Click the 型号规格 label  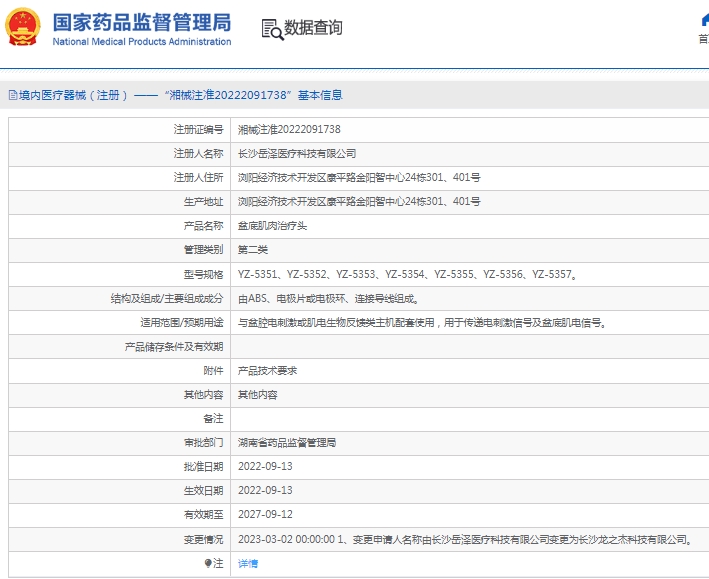tap(203, 275)
